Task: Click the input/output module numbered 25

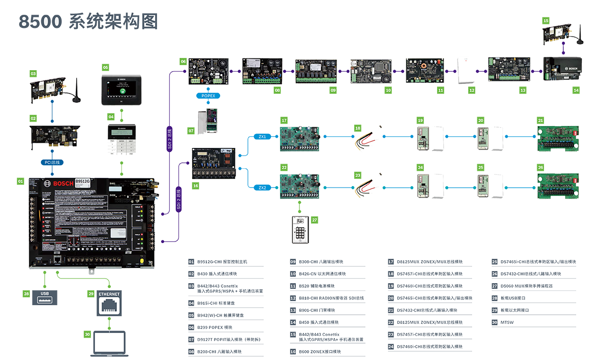Action: click(490, 187)
